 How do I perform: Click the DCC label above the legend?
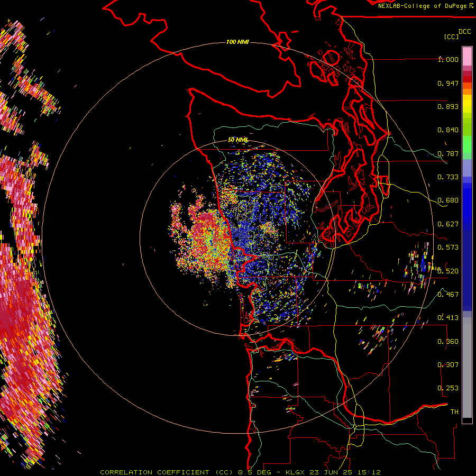click(464, 31)
